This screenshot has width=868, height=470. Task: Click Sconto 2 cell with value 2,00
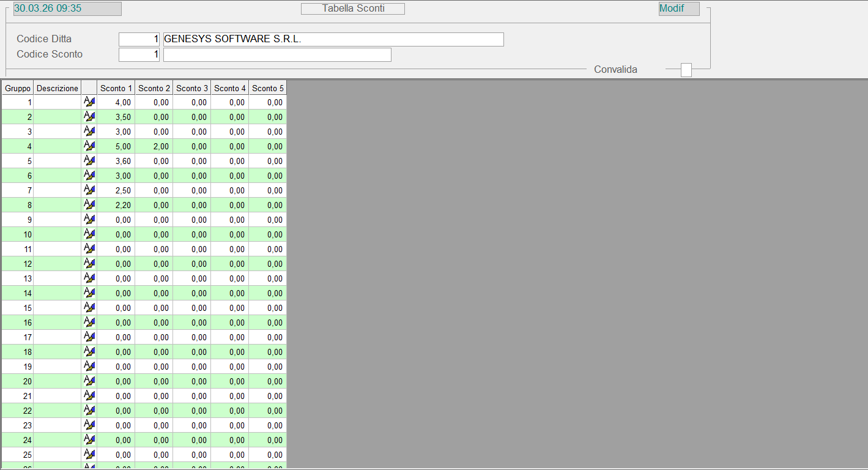coord(154,146)
